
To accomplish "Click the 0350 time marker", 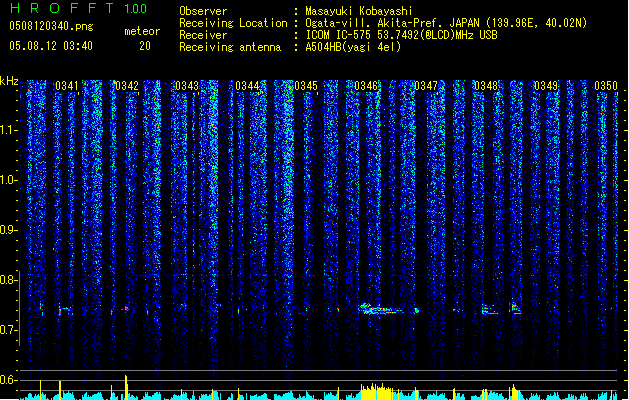I will pos(606,86).
